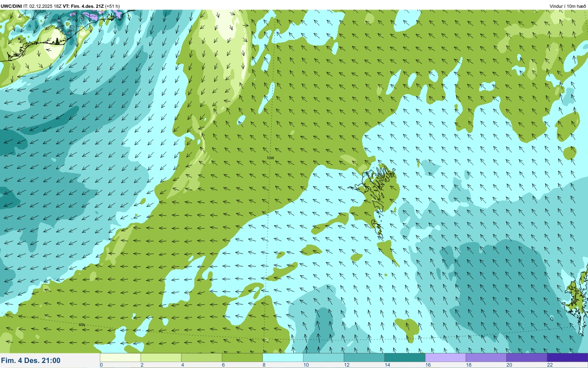Click the 'Vindur í 10m hæð' title text
This screenshot has height=368, width=588.
coord(568,6)
